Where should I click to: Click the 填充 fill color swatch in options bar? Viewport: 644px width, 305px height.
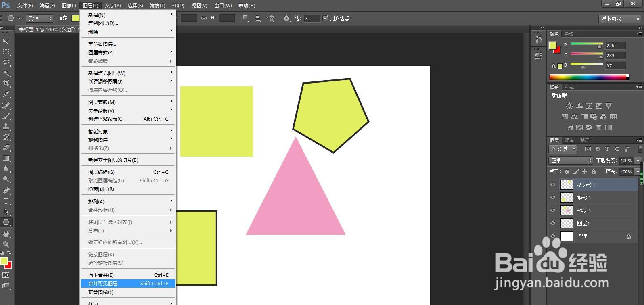75,18
